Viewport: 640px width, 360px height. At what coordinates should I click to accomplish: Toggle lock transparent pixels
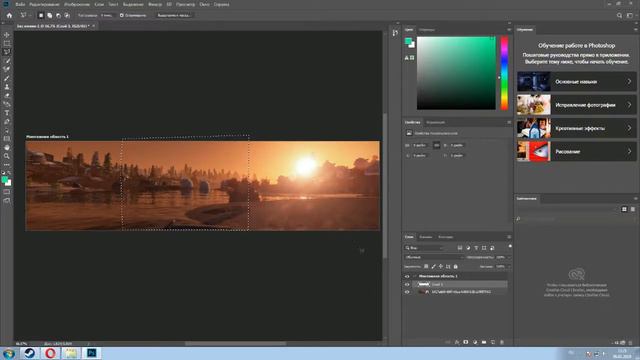(x=426, y=266)
